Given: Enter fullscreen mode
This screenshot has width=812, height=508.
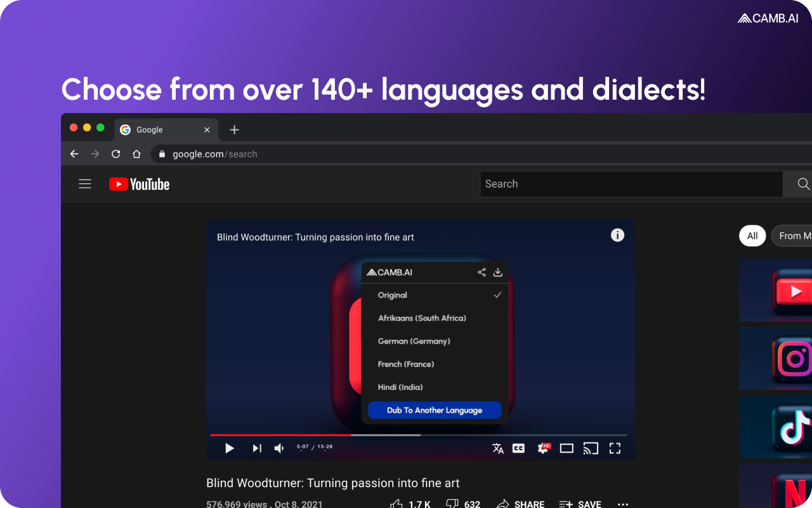Looking at the screenshot, I should [615, 448].
